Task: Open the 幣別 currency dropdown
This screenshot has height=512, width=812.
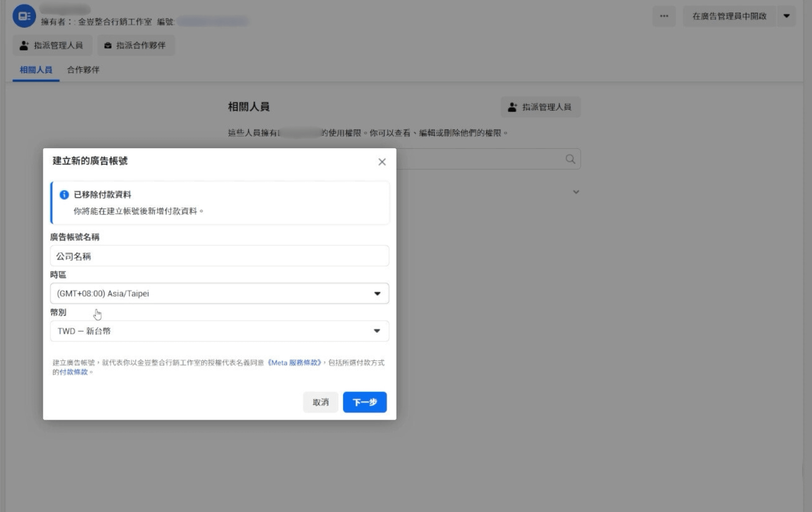Action: (219, 331)
